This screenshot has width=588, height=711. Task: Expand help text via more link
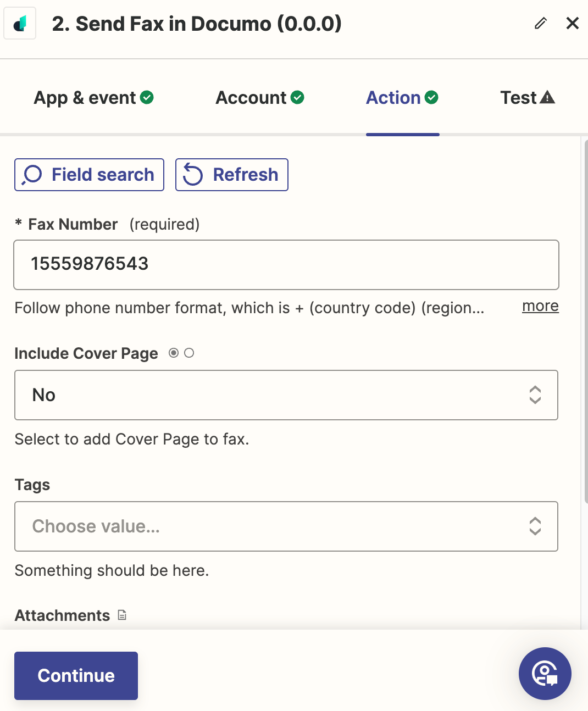click(540, 306)
